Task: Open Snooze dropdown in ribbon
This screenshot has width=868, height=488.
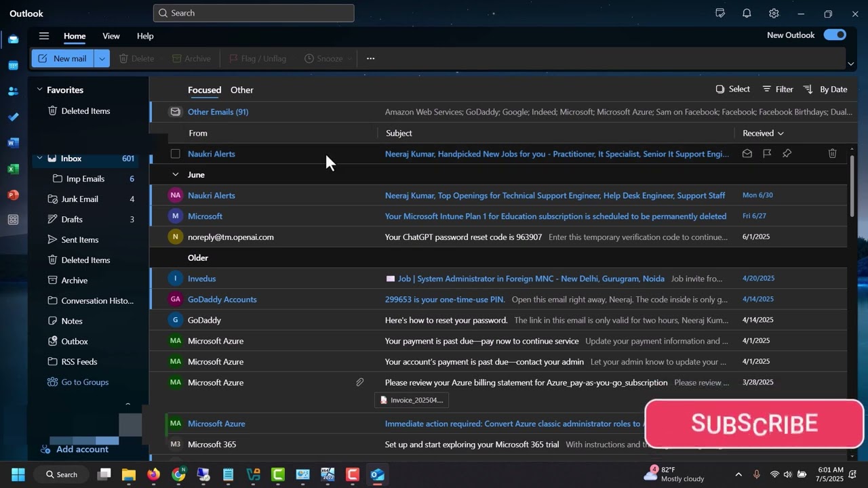Action: [x=349, y=59]
